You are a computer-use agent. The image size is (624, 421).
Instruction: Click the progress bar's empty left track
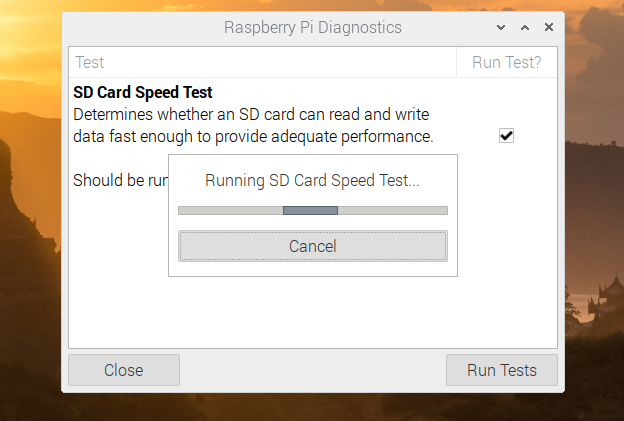230,210
